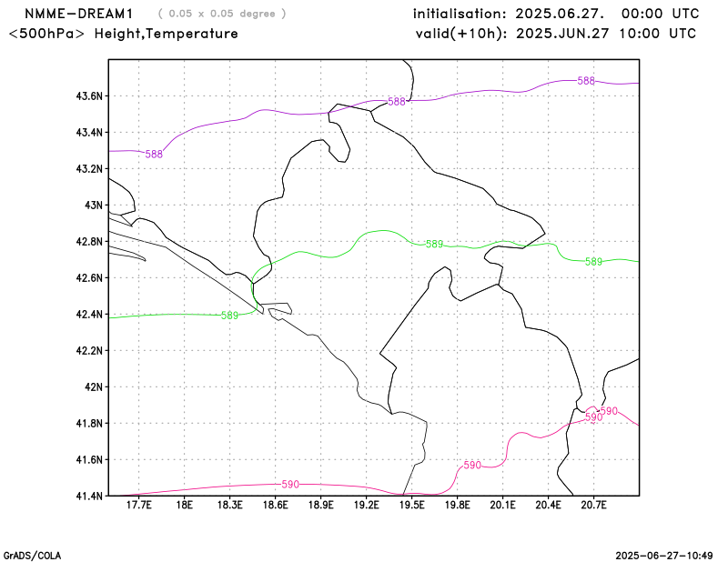Click the 41.4N latitude label
Image resolution: width=728 pixels, height=562 pixels.
(89, 497)
